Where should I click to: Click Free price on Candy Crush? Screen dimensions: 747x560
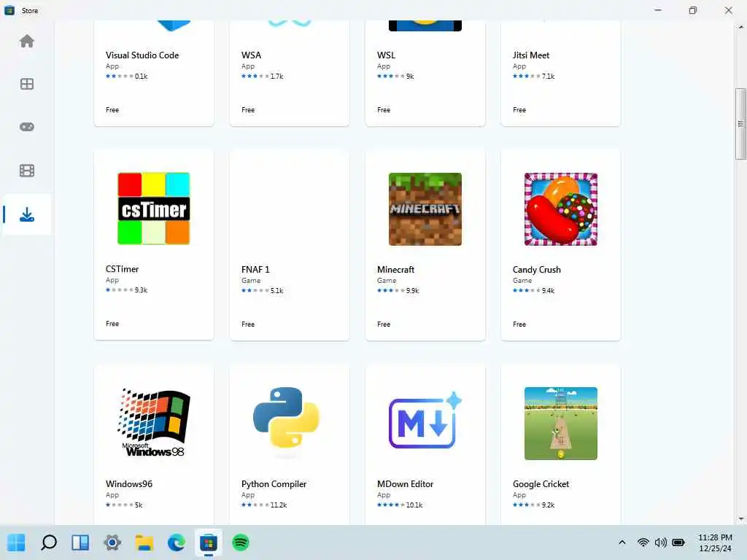pos(519,324)
